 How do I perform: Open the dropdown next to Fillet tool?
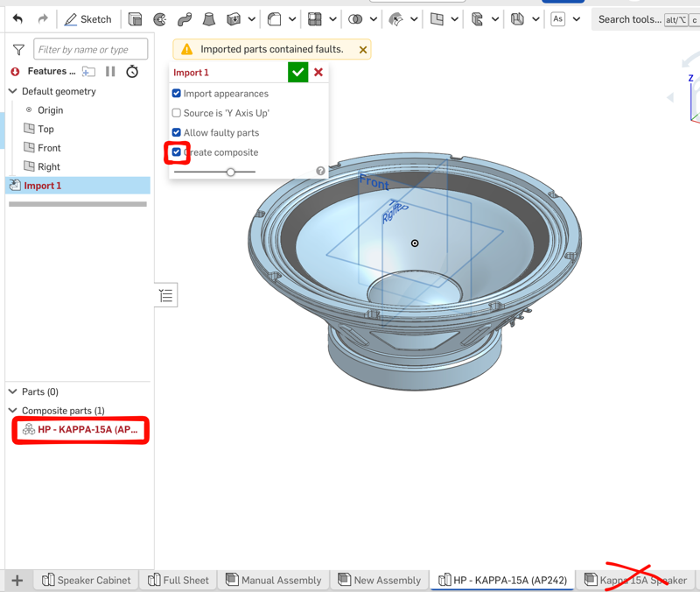(x=292, y=19)
